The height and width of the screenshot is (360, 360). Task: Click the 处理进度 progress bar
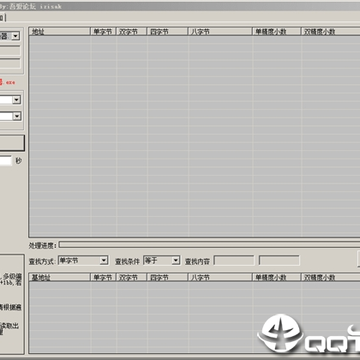pos(209,245)
